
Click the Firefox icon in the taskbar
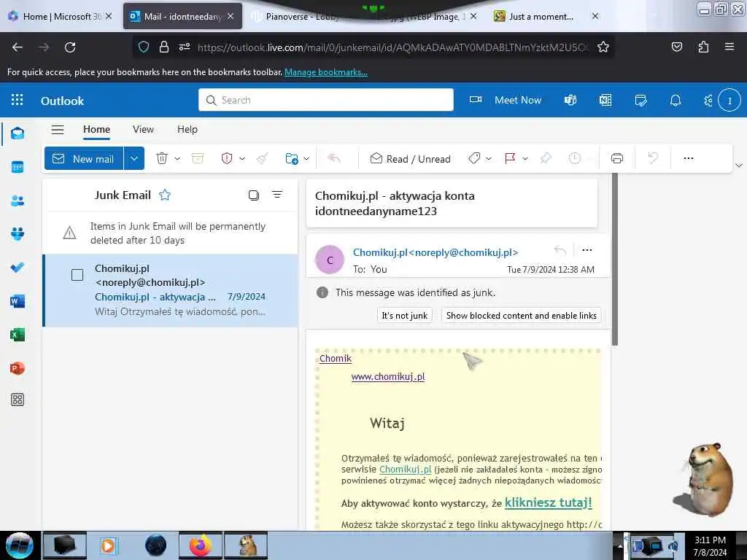point(200,545)
